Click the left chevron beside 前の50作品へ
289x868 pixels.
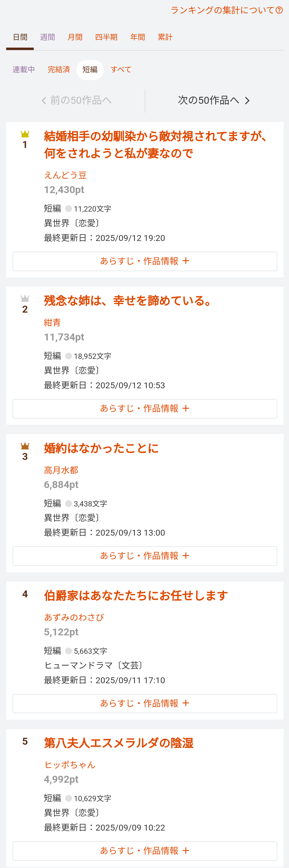pos(44,101)
